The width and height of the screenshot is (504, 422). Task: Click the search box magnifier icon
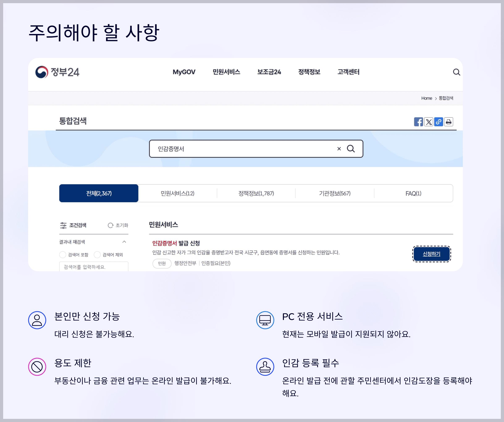351,149
